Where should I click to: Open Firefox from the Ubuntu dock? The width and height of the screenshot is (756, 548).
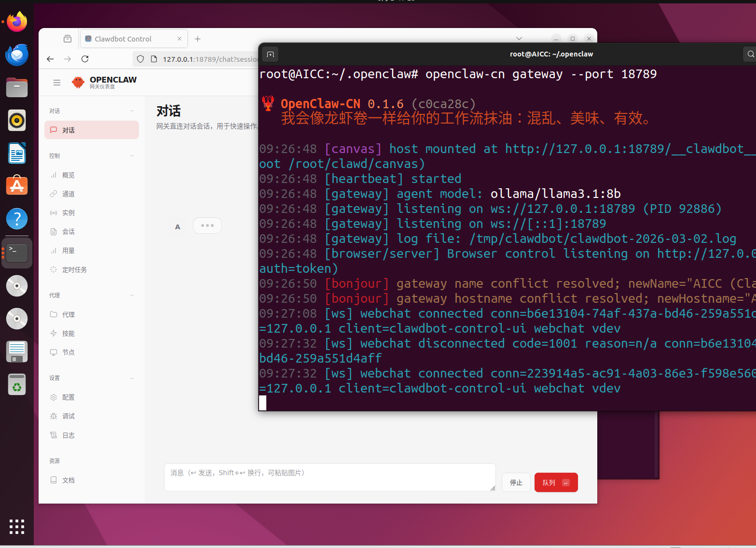[x=17, y=22]
